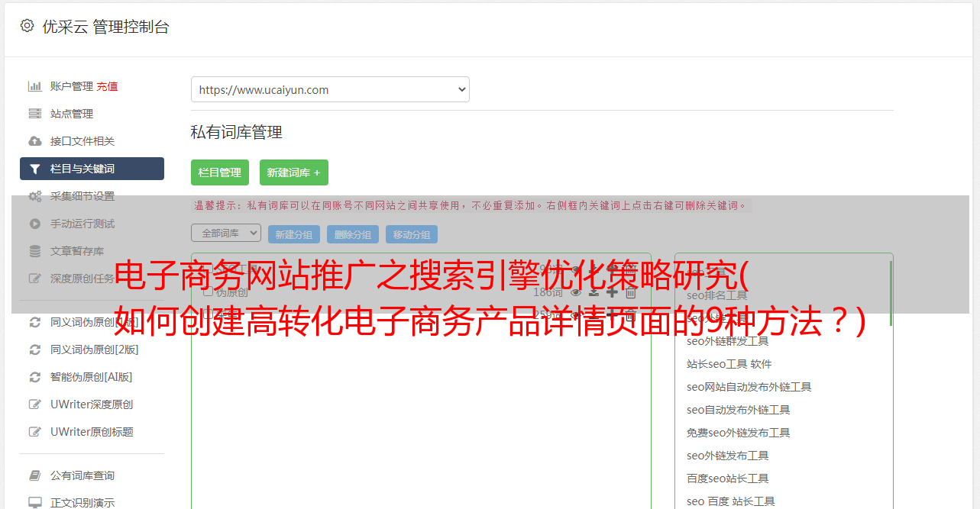Click the 移动分组 button
The height and width of the screenshot is (509, 980).
click(x=412, y=234)
